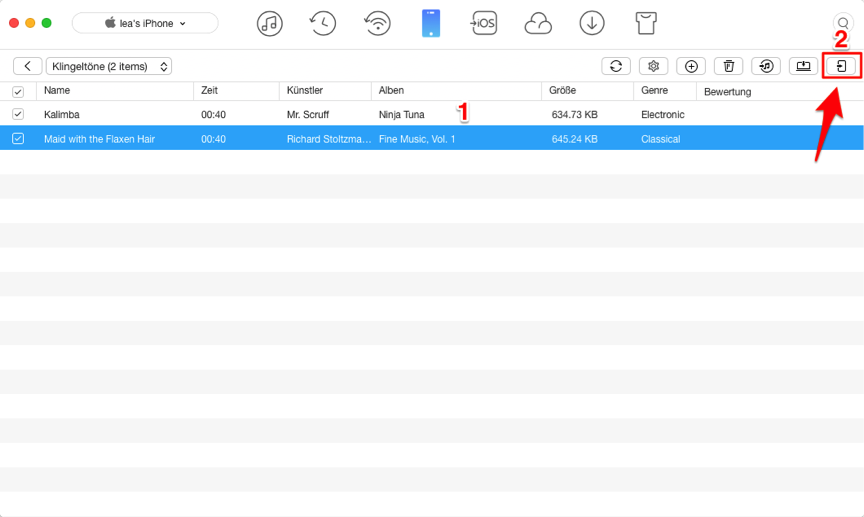Open the iCloud content icon

click(538, 24)
